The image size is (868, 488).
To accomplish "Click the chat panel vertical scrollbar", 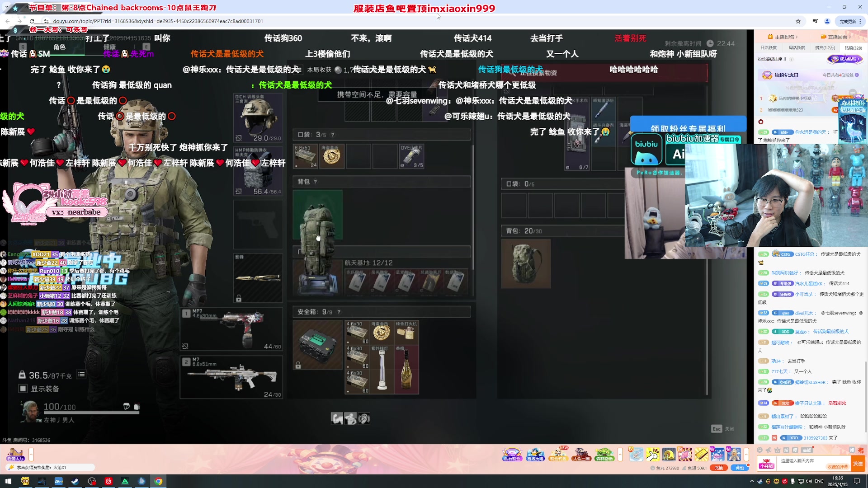I will [866, 398].
